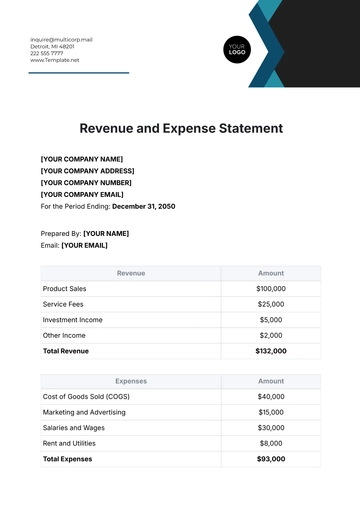Click the [YOUR COMPANY EMAIL] placeholder
The width and height of the screenshot is (360, 509).
82,194
